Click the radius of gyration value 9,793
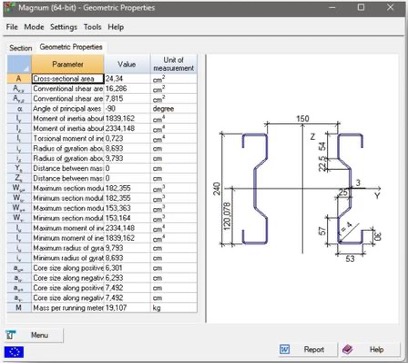Viewport: 408px width, 364px height. pyautogui.click(x=127, y=158)
